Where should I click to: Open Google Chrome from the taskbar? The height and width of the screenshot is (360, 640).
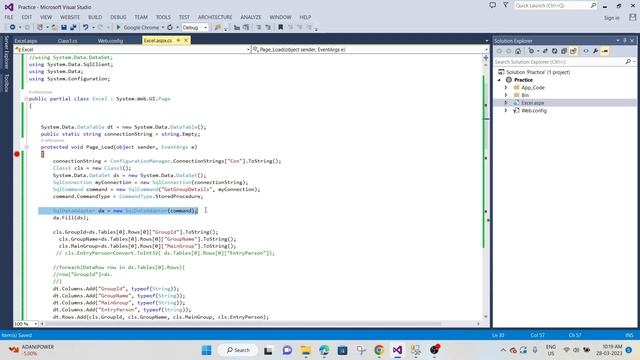[379, 350]
